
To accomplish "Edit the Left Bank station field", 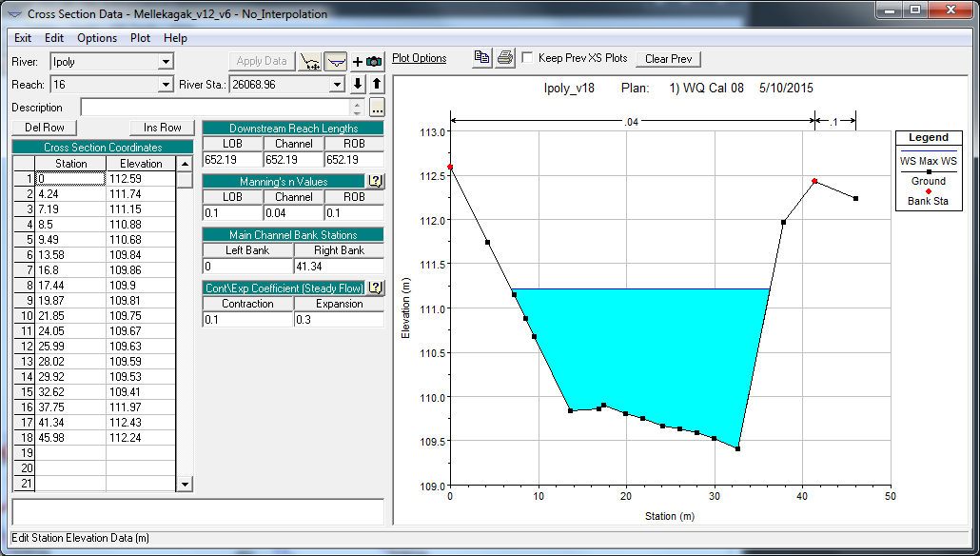I will pos(247,267).
